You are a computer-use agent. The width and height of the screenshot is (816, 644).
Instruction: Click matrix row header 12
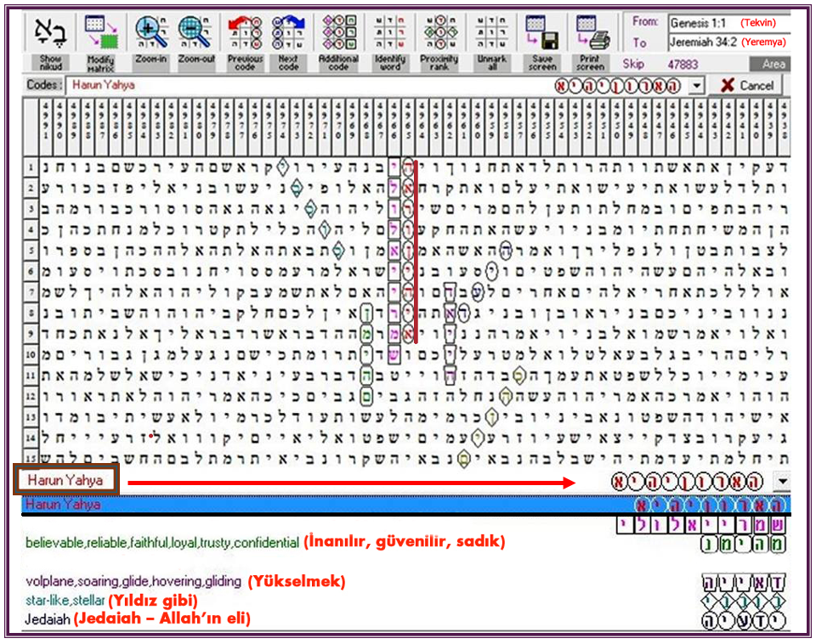click(x=31, y=397)
